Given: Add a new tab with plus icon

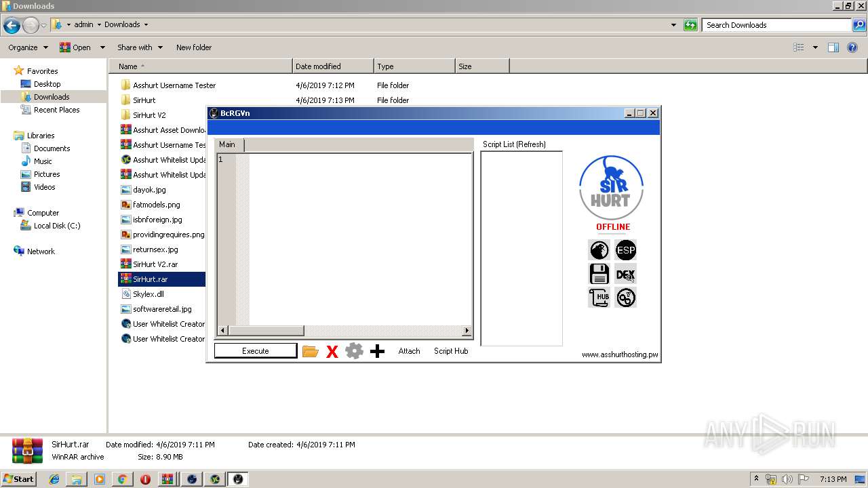Looking at the screenshot, I should pyautogui.click(x=377, y=351).
